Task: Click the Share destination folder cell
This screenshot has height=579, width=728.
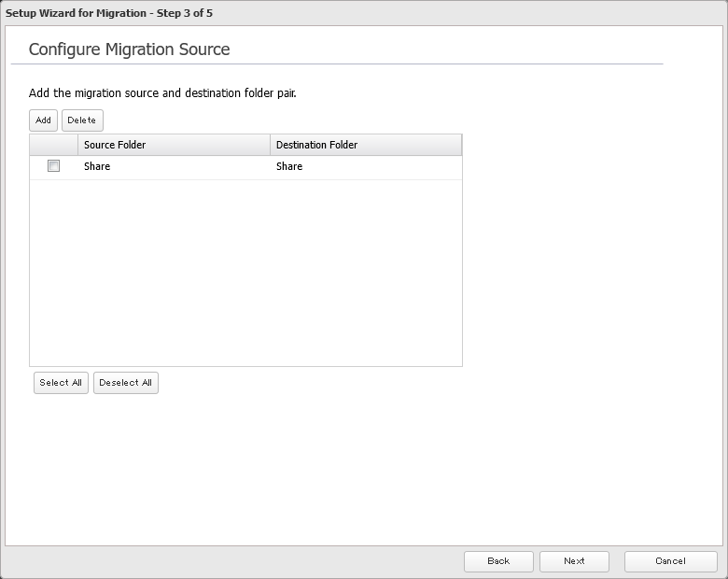Action: pyautogui.click(x=366, y=167)
